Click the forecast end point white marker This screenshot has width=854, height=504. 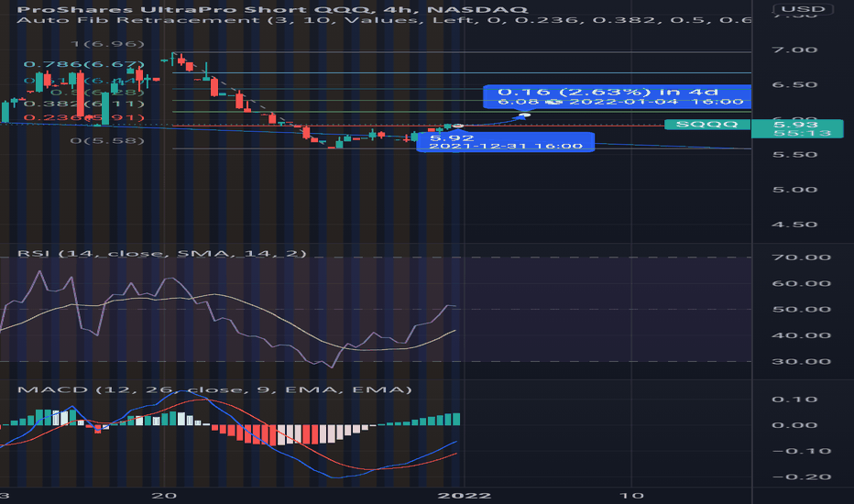click(x=524, y=115)
